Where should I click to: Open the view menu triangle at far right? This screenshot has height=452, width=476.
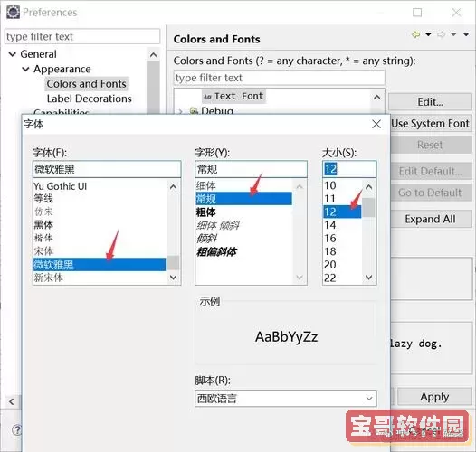click(x=466, y=34)
